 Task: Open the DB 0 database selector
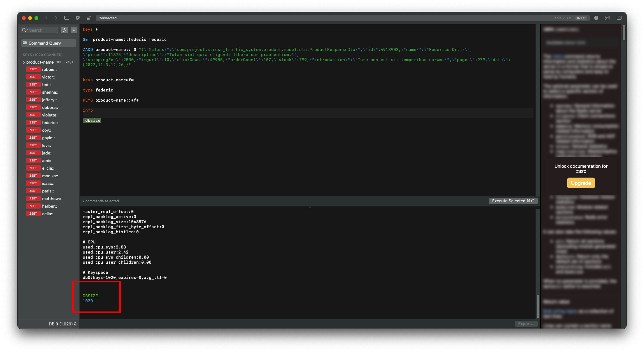coord(62,324)
